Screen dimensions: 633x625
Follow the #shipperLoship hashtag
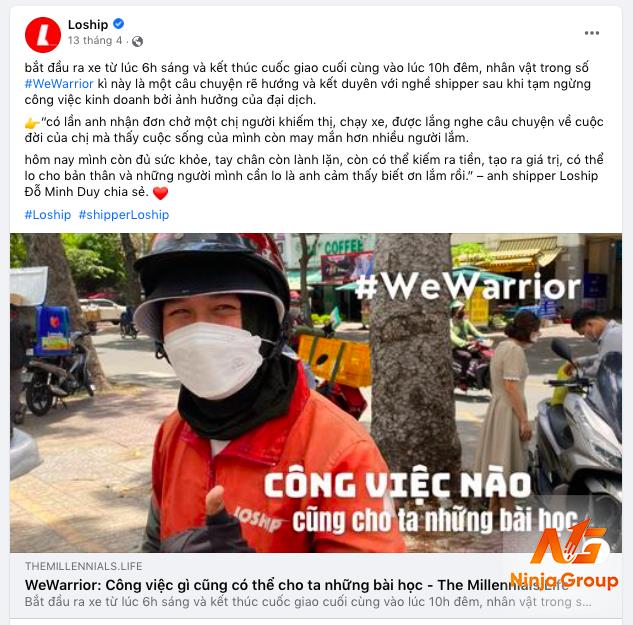pos(124,215)
